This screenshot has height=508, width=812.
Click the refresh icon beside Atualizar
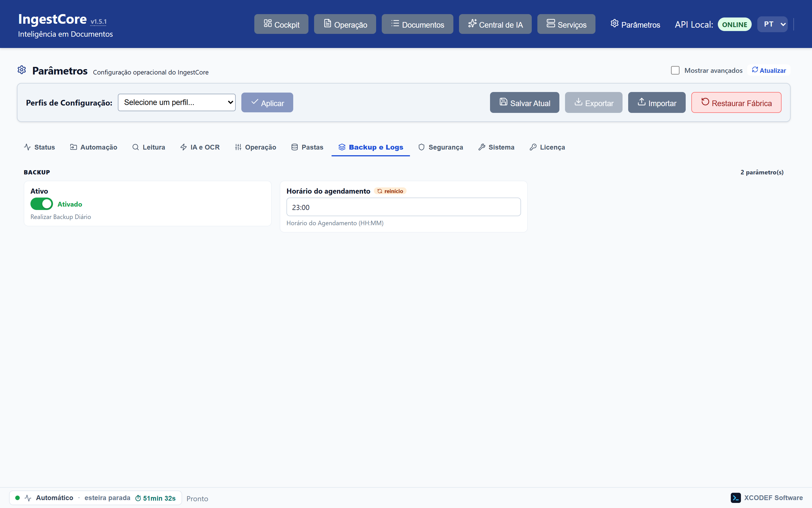[755, 69]
